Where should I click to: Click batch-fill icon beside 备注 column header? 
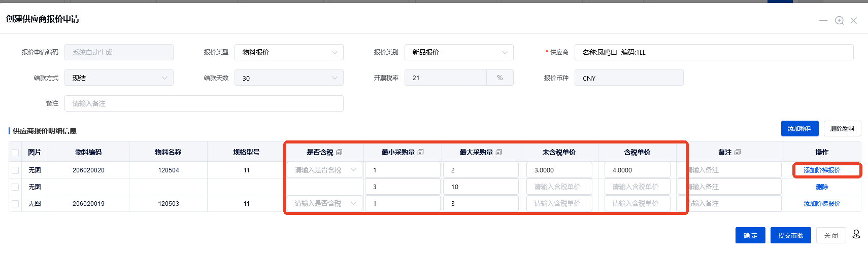[x=738, y=152]
